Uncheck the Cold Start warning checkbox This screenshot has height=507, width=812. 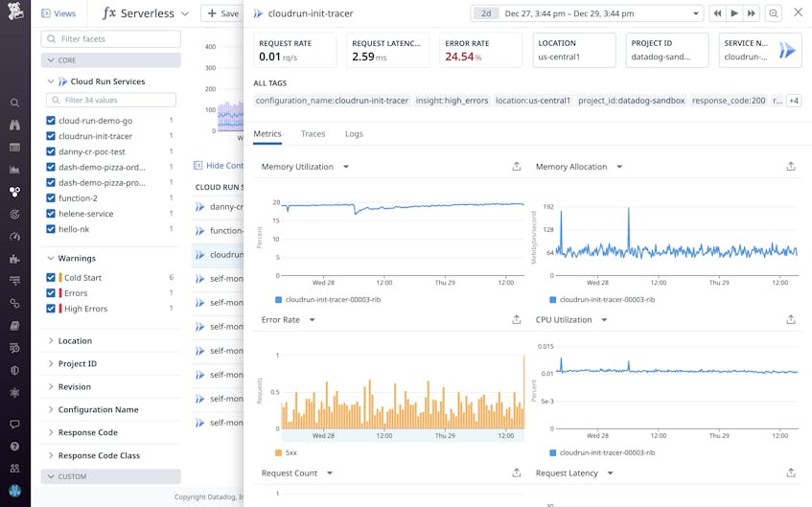51,277
